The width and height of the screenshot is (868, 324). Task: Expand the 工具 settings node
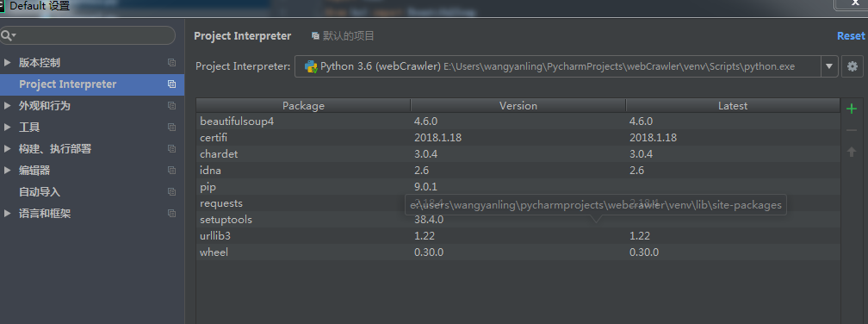[7, 127]
